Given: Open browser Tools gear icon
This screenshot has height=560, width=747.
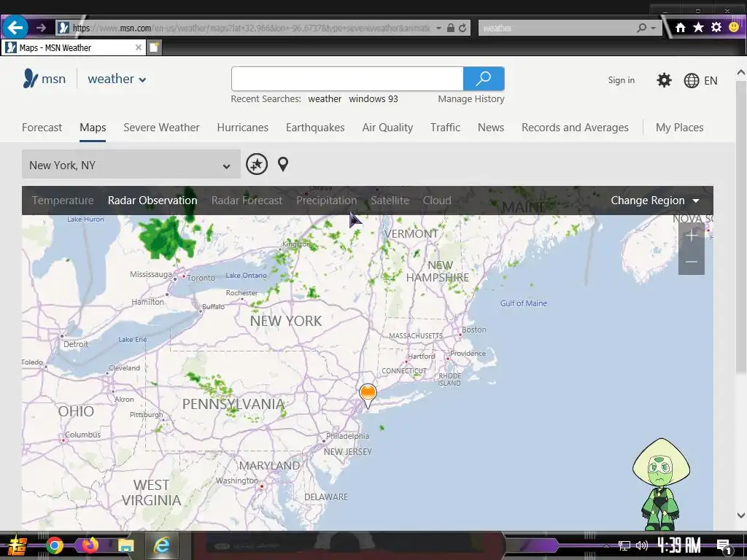Looking at the screenshot, I should [716, 28].
